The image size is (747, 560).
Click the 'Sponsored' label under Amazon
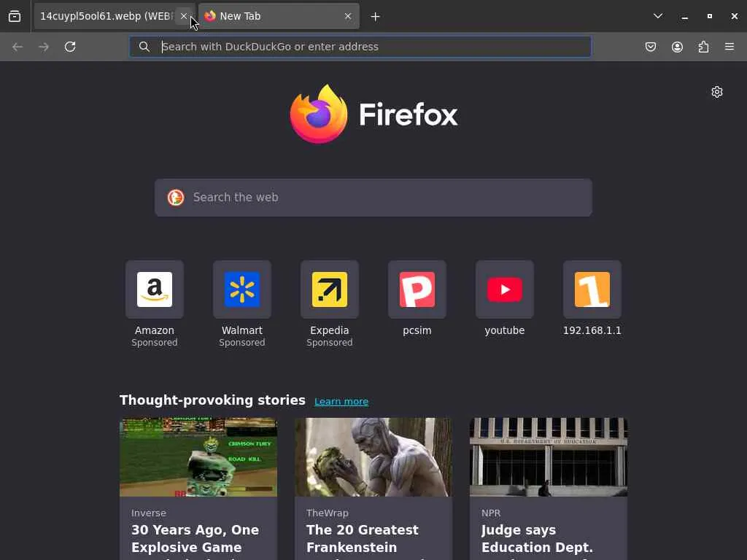tap(155, 343)
